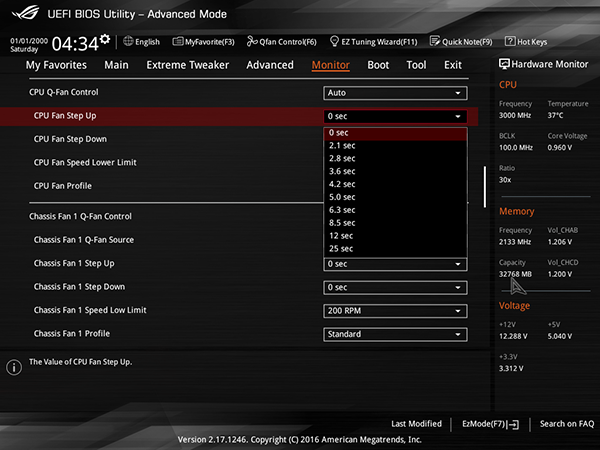600x450 pixels.
Task: Choose the 2.8 sec option
Action: [x=395, y=158]
